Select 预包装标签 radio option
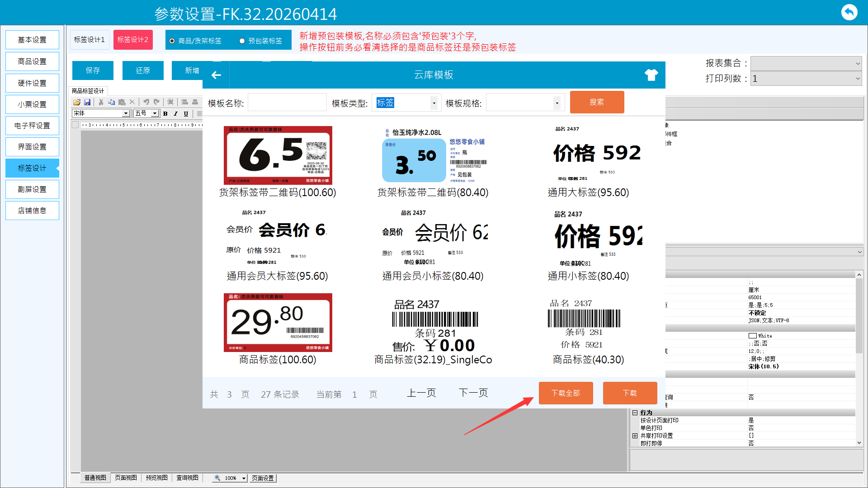The width and height of the screenshot is (868, 488). point(242,41)
